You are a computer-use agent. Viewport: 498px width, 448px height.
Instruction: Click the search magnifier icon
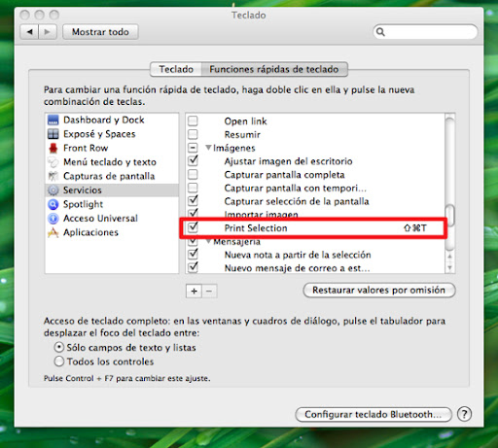tap(380, 32)
